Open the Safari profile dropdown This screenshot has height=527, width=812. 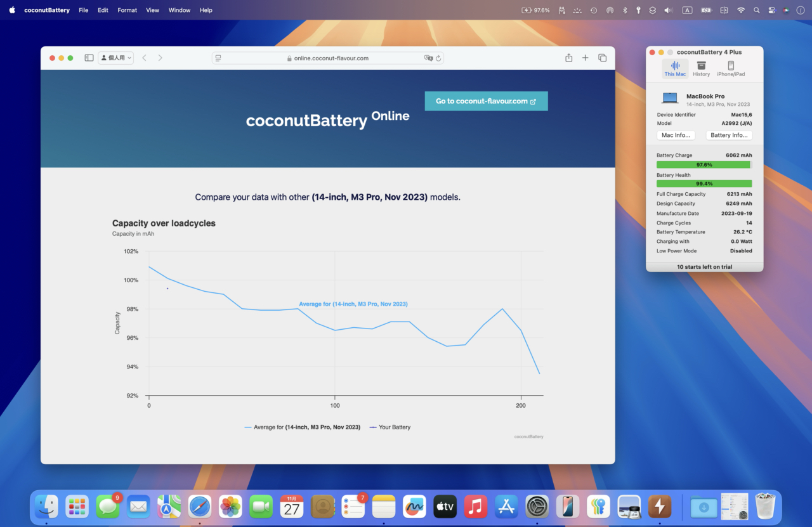pyautogui.click(x=115, y=58)
